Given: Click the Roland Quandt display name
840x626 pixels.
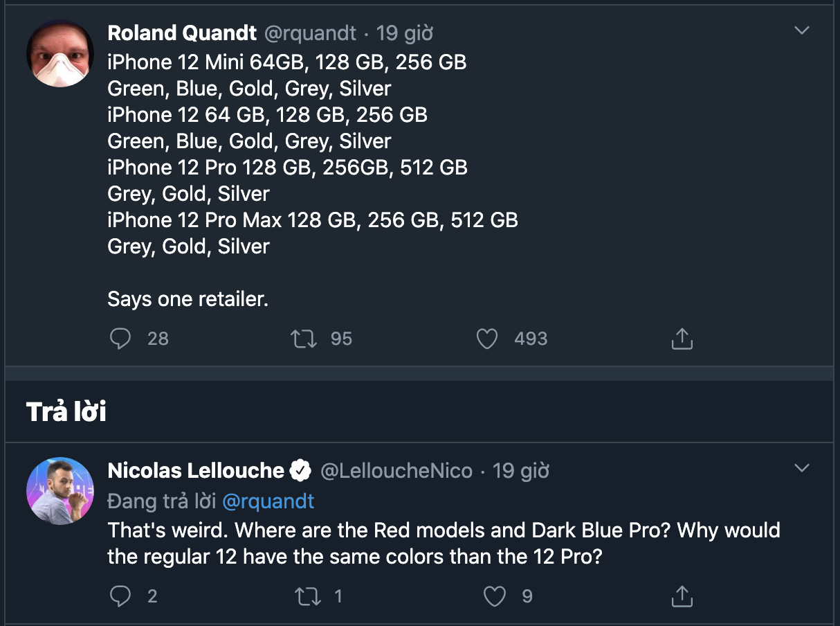Looking at the screenshot, I should [x=182, y=33].
